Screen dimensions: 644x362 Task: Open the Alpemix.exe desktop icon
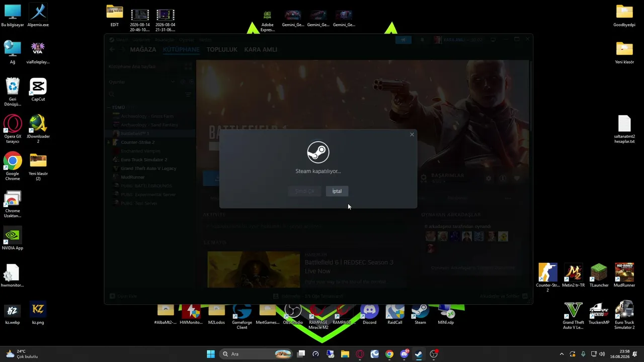[38, 16]
